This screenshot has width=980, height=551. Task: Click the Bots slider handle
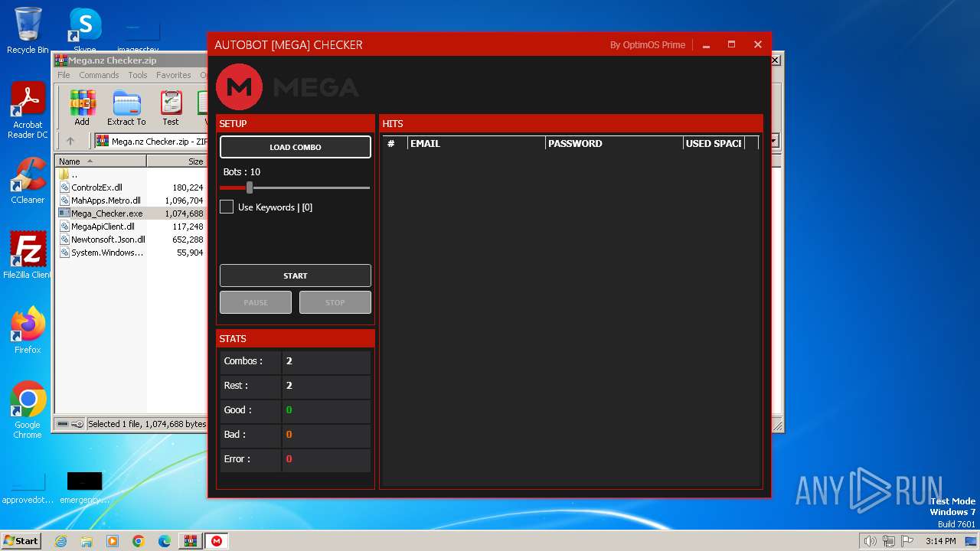click(250, 187)
